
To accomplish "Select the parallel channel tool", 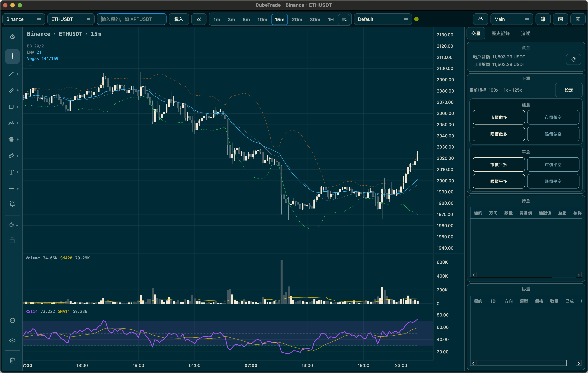I will click(x=11, y=91).
